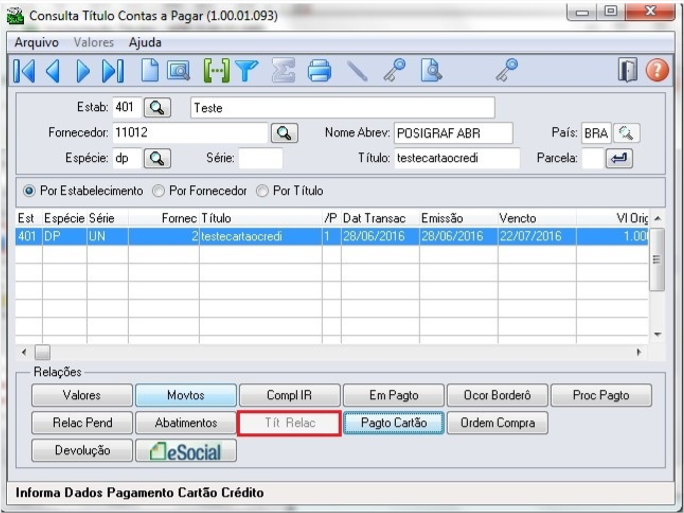Image resolution: width=684 pixels, height=513 pixels.
Task: Click horizontal scrollbar left arrow
Action: point(24,352)
